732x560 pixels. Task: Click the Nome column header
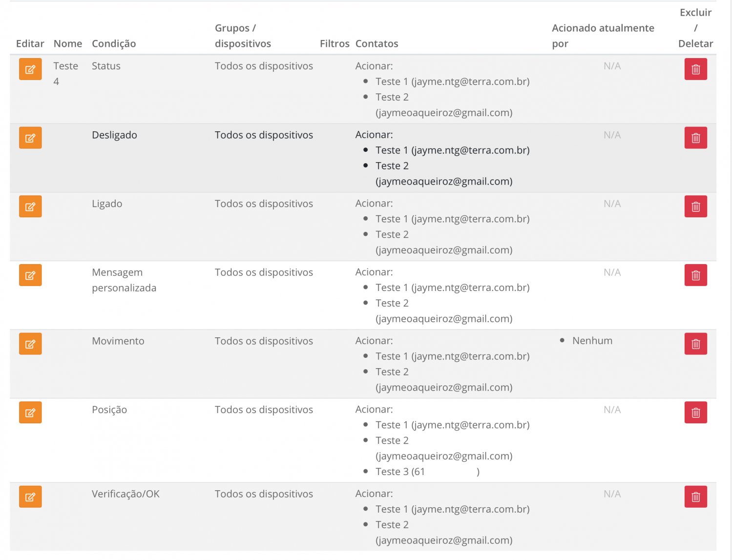click(68, 44)
